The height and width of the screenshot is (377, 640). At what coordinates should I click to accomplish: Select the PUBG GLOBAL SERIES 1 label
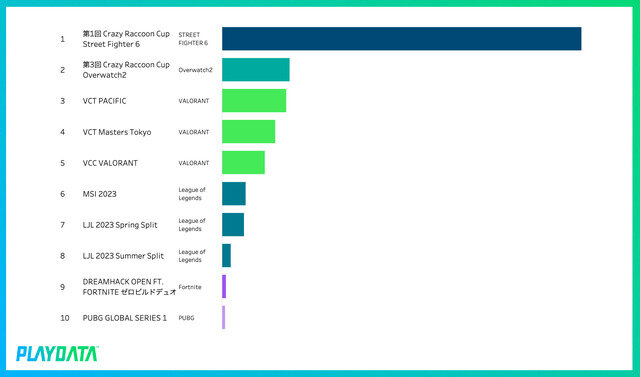click(125, 318)
